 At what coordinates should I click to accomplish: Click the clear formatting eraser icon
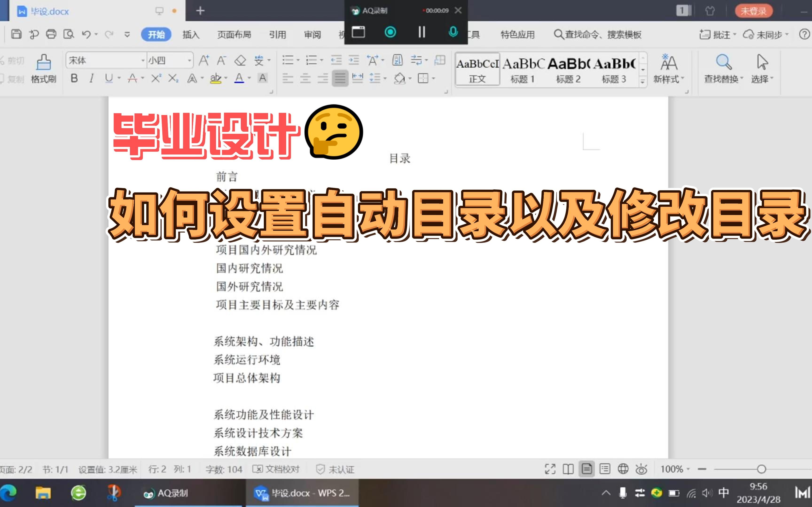[x=240, y=61]
